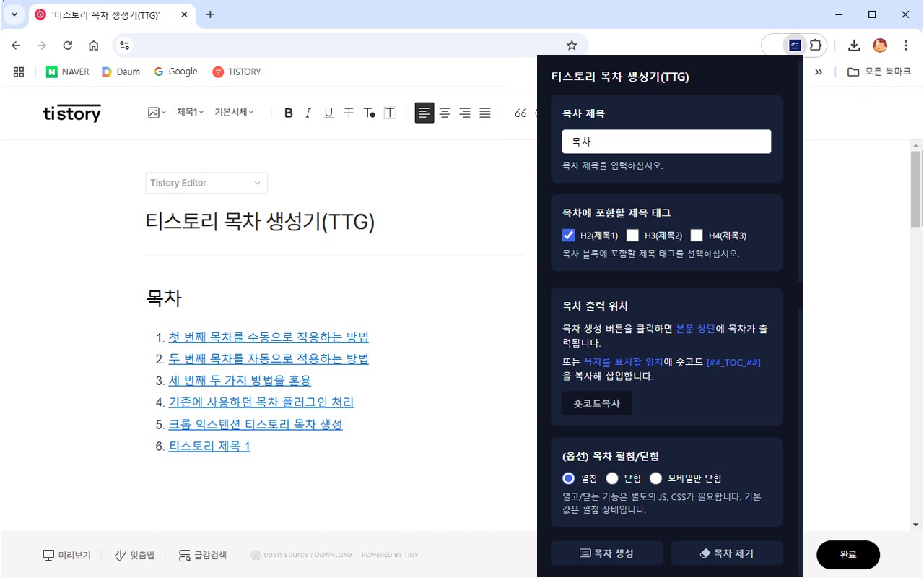This screenshot has height=578, width=924.
Task: Open the 제목1 heading style dropdown
Action: (190, 113)
